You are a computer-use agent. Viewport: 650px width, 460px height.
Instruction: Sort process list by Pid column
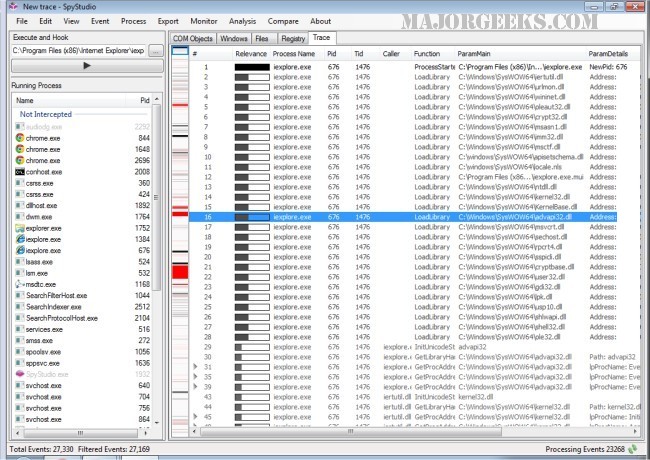click(x=139, y=100)
